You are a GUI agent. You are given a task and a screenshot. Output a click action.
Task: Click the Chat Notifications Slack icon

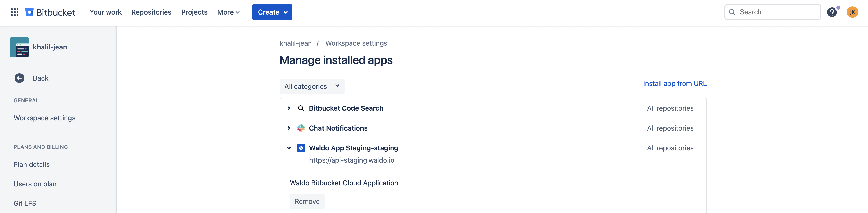pyautogui.click(x=301, y=128)
